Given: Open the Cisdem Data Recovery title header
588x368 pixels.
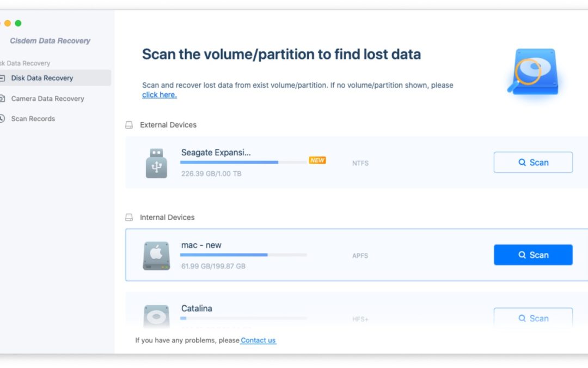Looking at the screenshot, I should coord(50,40).
